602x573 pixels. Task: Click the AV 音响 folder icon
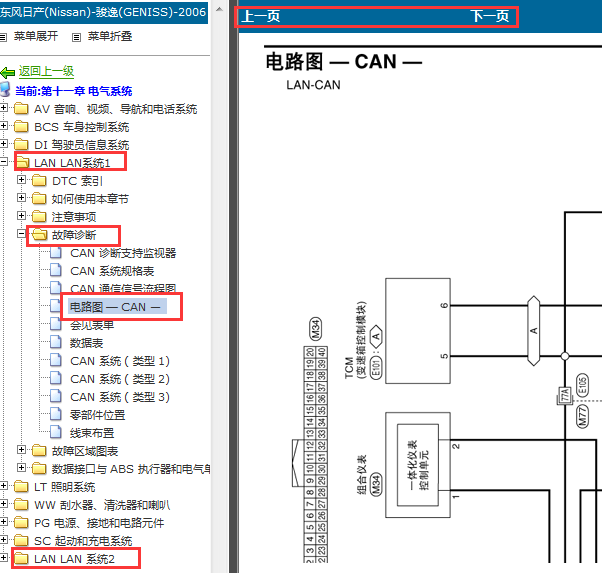pyautogui.click(x=21, y=109)
